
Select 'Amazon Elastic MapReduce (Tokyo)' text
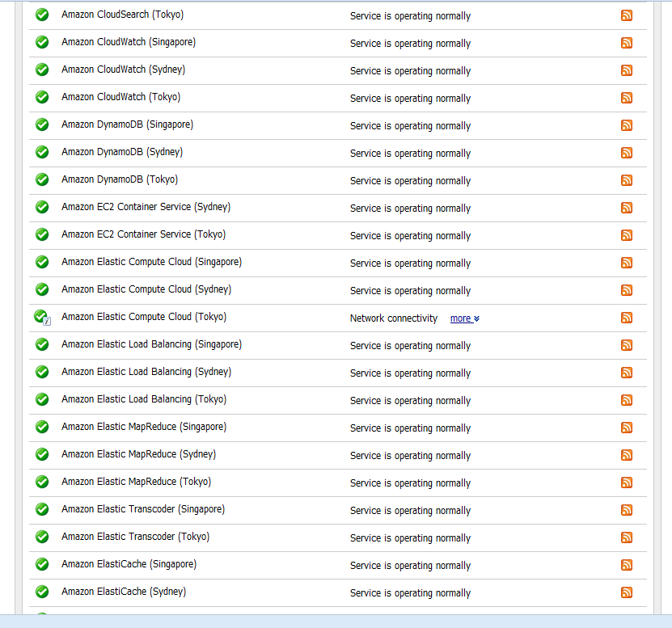tap(137, 482)
